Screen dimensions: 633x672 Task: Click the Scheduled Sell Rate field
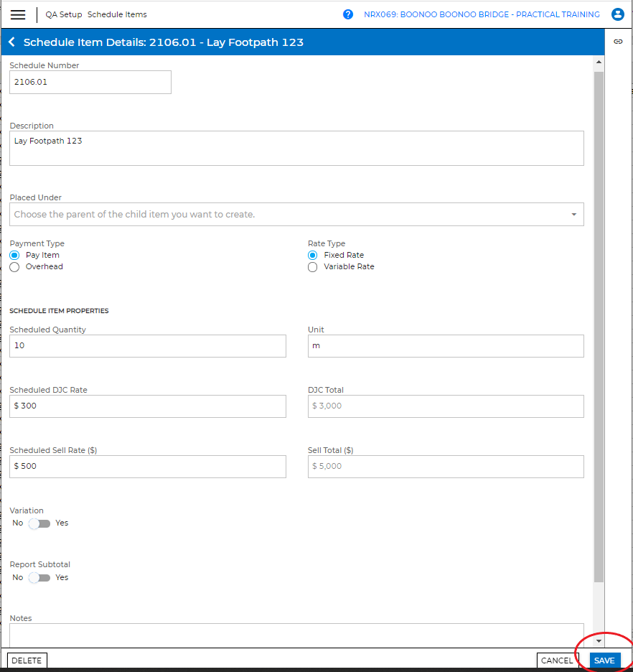pos(148,467)
